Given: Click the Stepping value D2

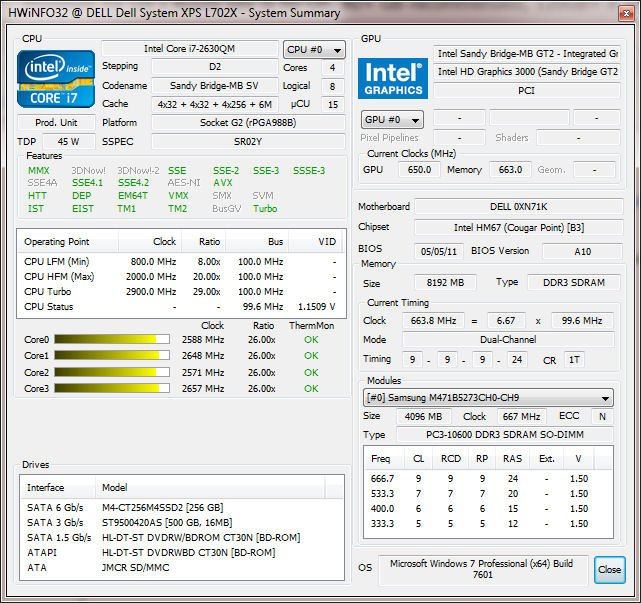Looking at the screenshot, I should pos(215,67).
